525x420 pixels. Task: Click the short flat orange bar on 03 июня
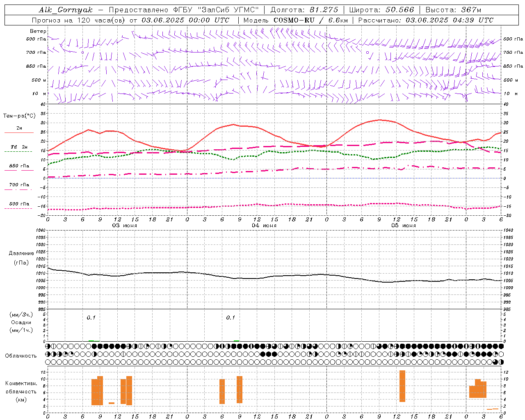112,403
